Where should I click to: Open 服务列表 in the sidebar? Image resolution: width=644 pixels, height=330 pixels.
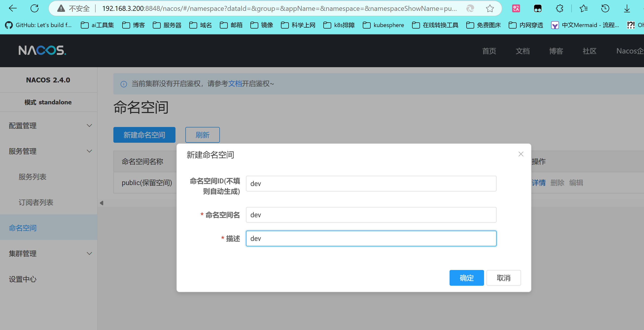click(33, 177)
